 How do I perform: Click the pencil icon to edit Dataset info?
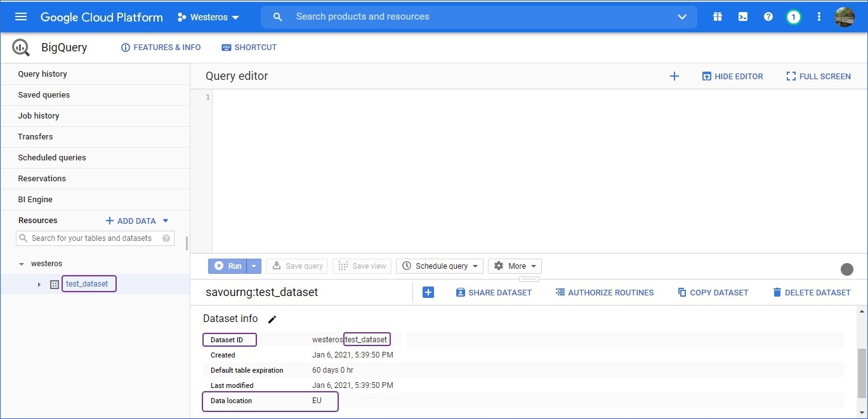(x=272, y=319)
